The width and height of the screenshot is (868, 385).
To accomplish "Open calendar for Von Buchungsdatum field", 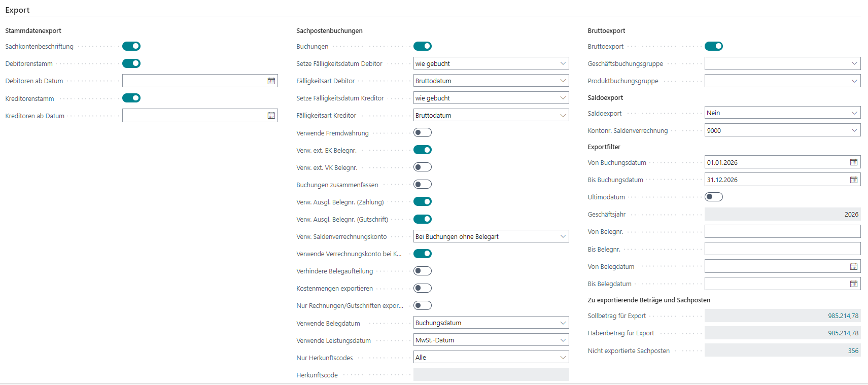I will click(x=854, y=162).
